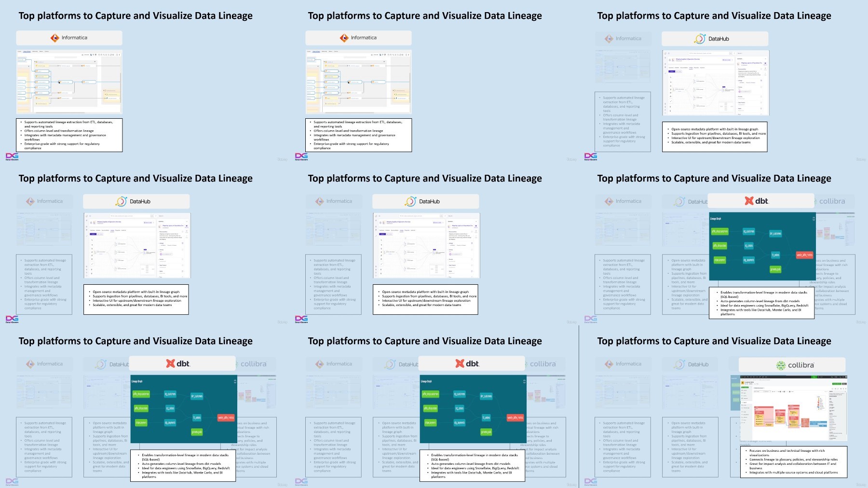Click the DataHub logo in the top-right slide
The width and height of the screenshot is (868, 488).
712,39
